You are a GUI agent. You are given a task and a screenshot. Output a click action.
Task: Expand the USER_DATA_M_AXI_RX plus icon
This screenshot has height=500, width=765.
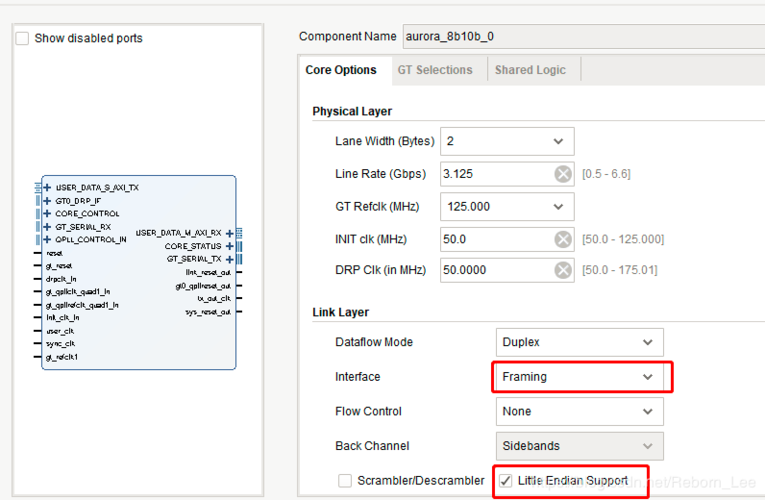[x=230, y=233]
